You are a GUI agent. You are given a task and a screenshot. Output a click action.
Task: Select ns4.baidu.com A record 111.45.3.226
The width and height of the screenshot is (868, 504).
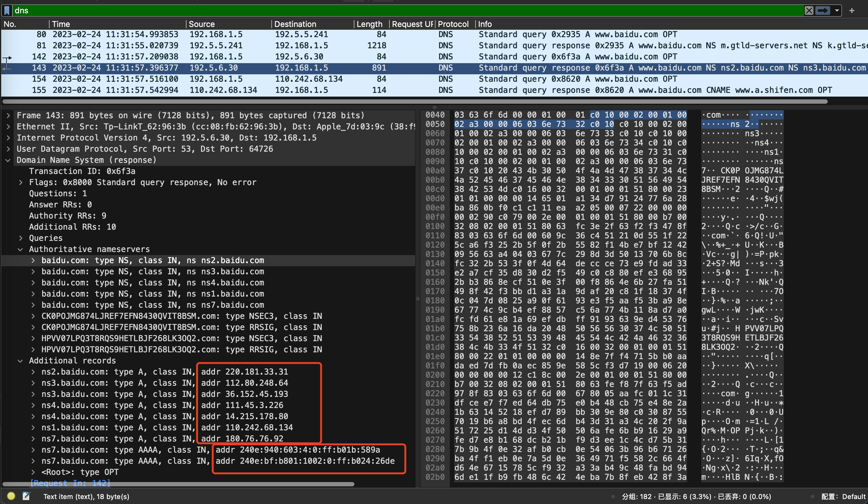(208, 405)
